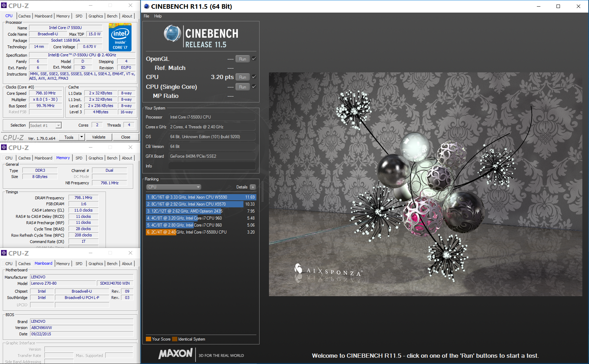
Task: Open the File menu in Cinebench
Action: point(146,16)
